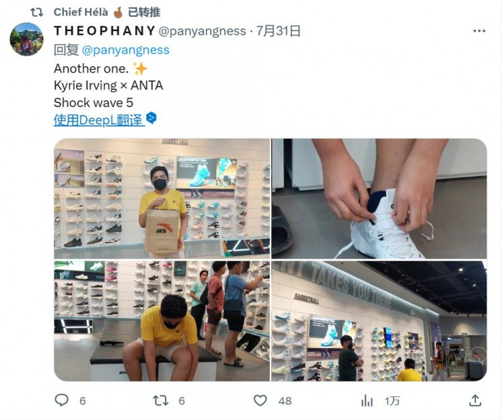Open the three-dot more options menu
This screenshot has height=420, width=504.
click(480, 31)
